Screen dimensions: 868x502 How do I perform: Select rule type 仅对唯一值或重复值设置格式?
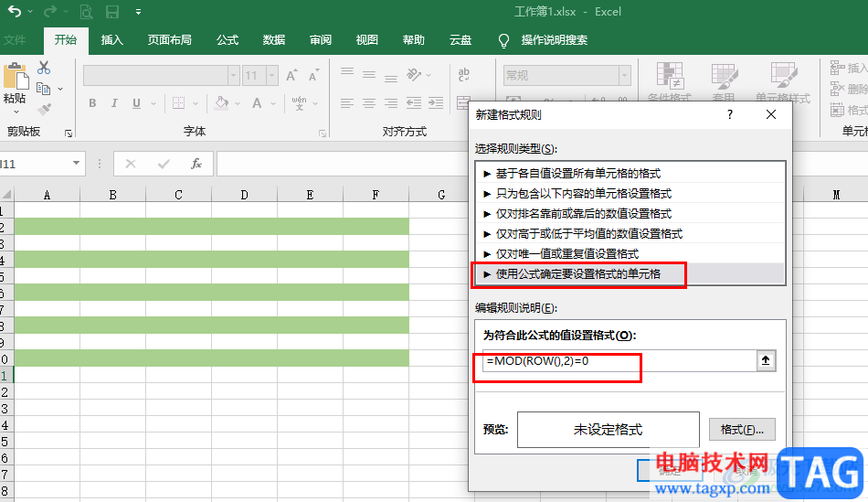[x=630, y=253]
